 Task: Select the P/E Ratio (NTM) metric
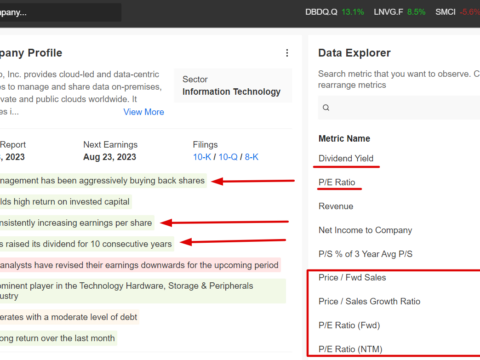pyautogui.click(x=350, y=349)
